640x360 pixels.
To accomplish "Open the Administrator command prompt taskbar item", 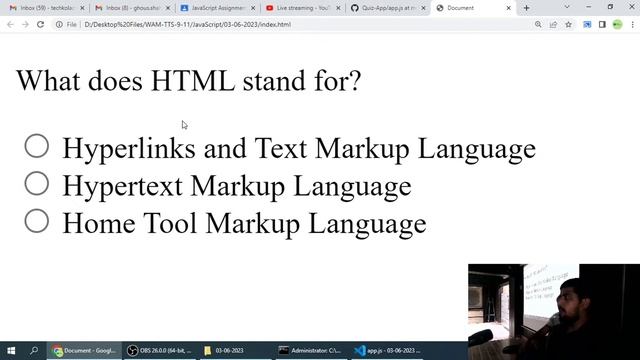I will coord(311,351).
